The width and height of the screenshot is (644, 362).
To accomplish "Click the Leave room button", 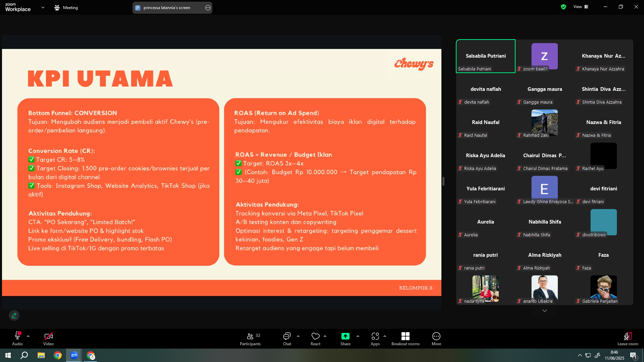I will coord(628,339).
